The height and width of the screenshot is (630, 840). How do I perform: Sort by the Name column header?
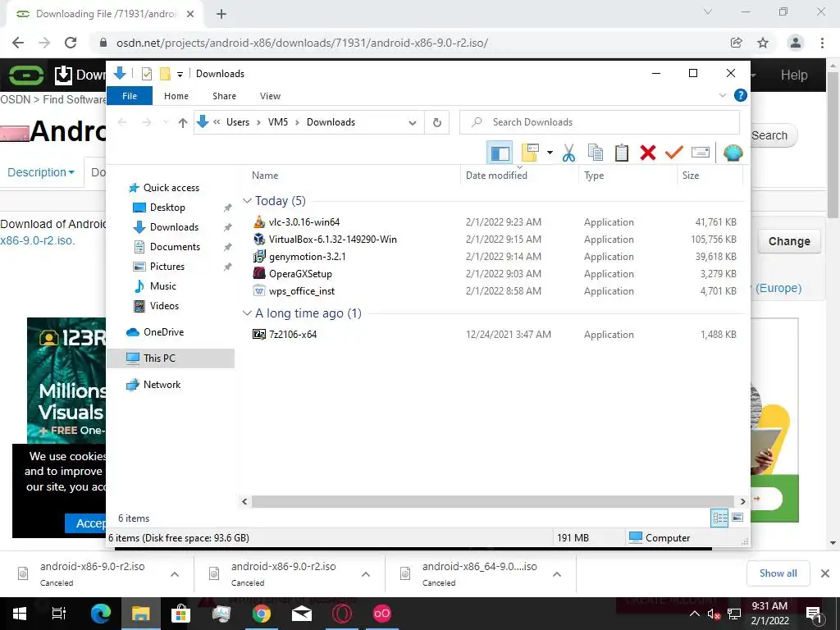[265, 176]
